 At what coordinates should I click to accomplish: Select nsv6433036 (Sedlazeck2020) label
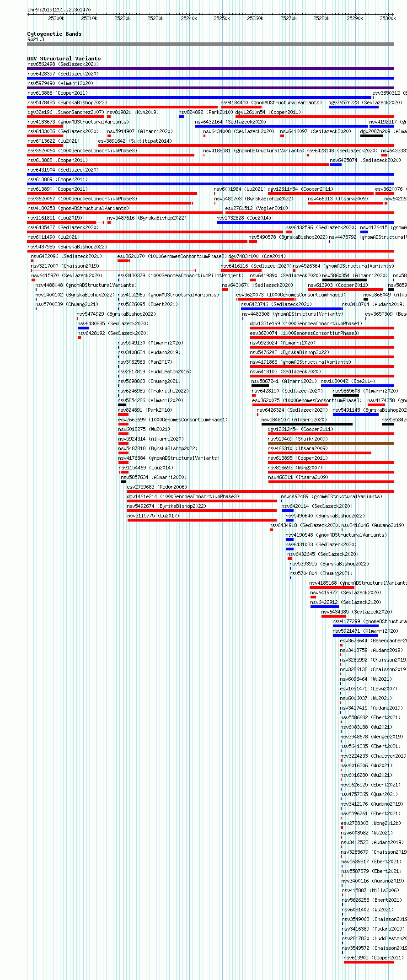(x=63, y=131)
